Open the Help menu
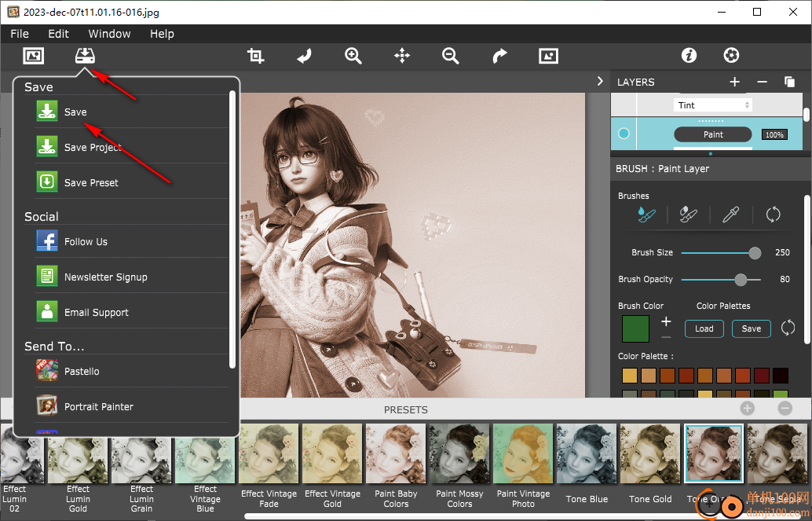Screen dimensions: 812x521 tap(162, 34)
